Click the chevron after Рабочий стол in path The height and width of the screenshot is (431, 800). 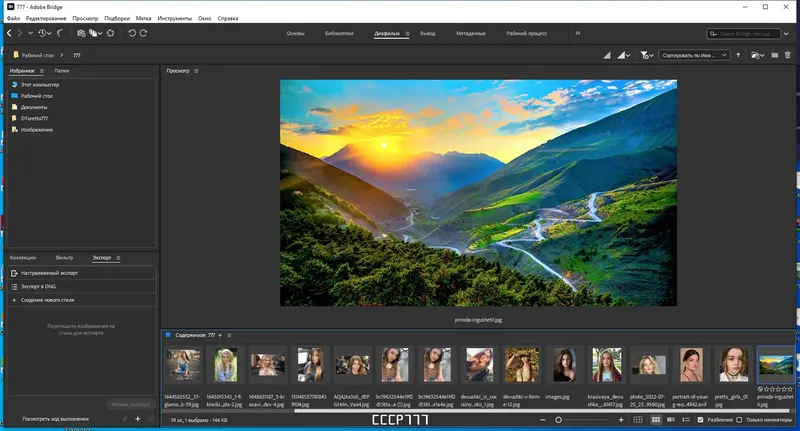tap(62, 55)
